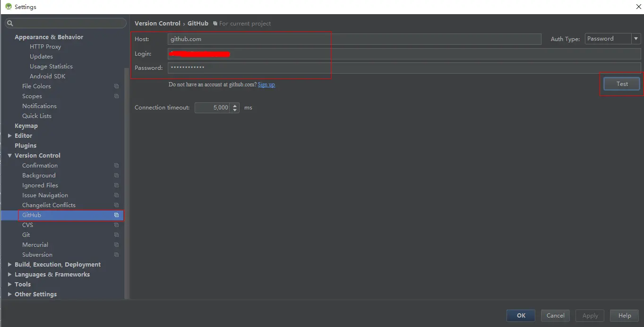The height and width of the screenshot is (327, 644).
Task: Open HTTP Proxy settings
Action: click(45, 47)
